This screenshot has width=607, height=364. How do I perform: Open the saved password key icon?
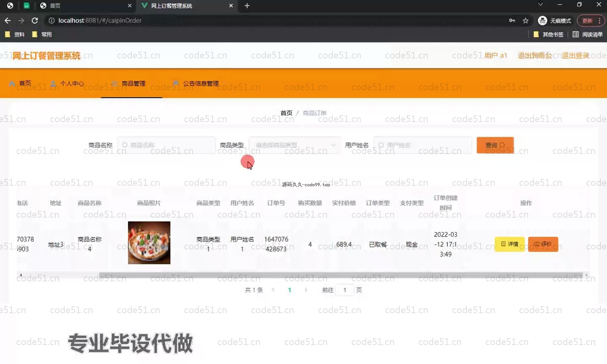tap(512, 20)
